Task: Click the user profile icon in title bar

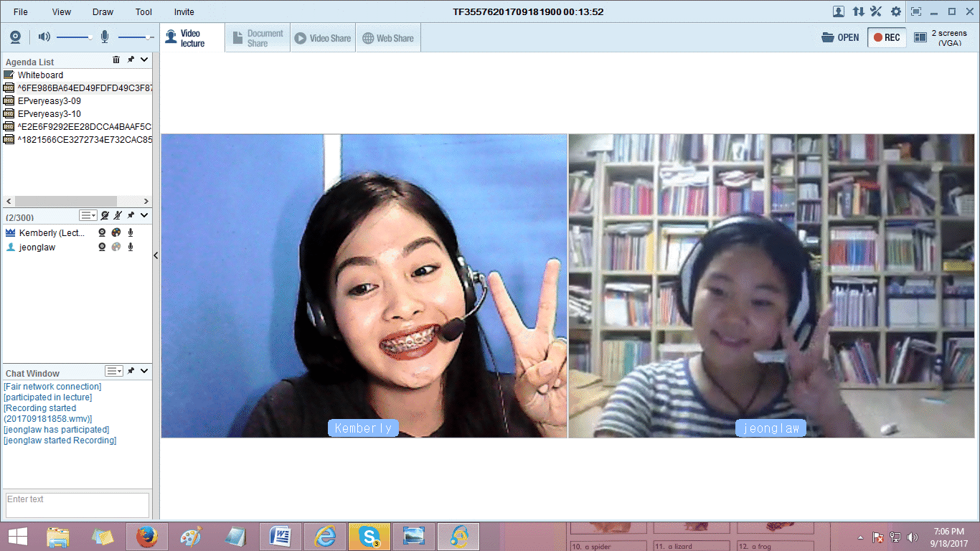Action: (x=838, y=11)
